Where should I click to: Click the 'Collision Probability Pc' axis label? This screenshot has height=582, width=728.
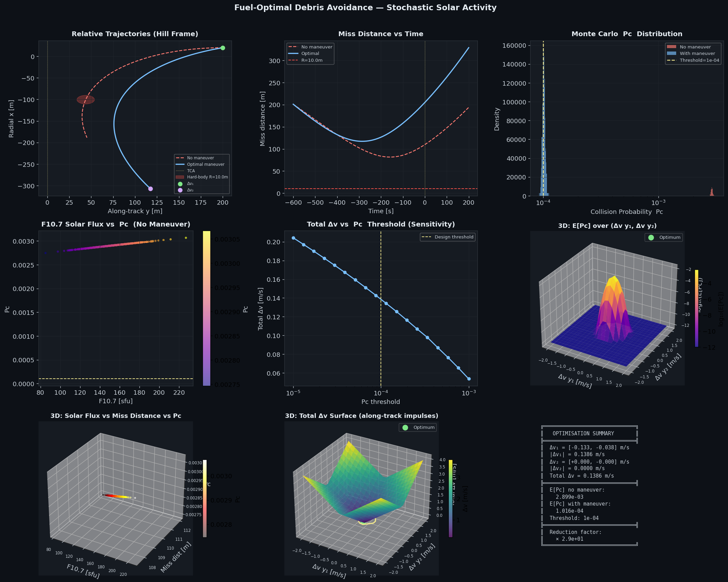click(627, 212)
